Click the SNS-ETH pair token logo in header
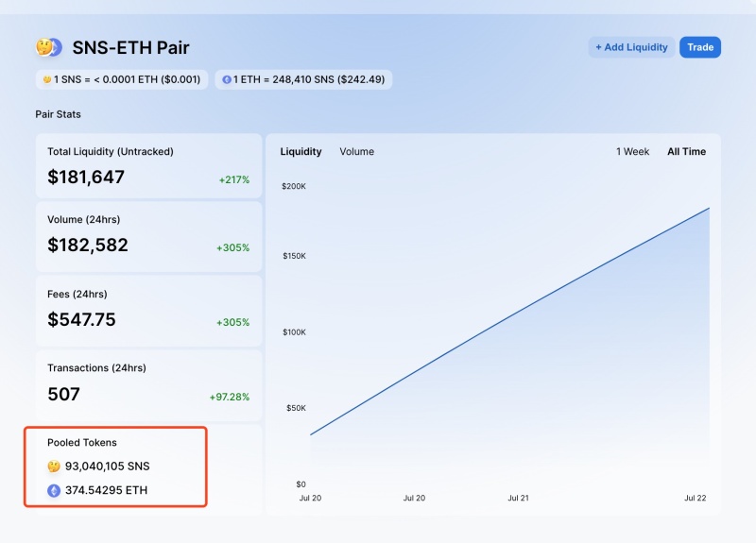 click(48, 47)
